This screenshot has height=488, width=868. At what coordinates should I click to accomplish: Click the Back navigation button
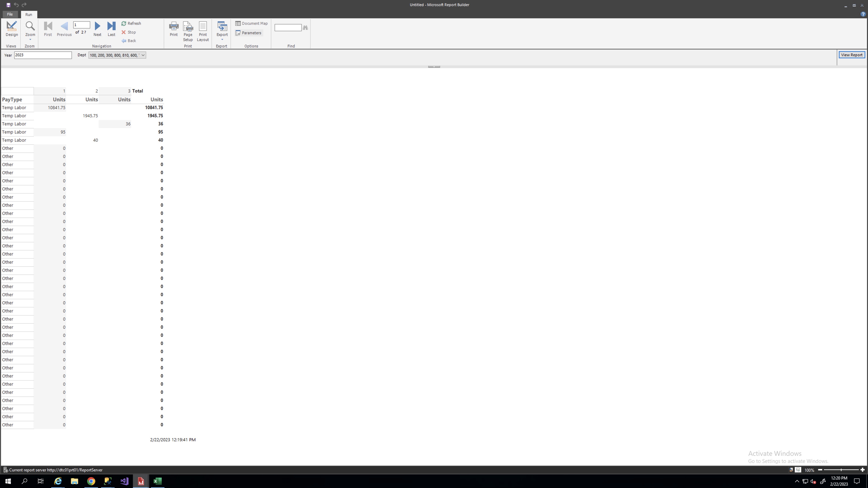[129, 41]
